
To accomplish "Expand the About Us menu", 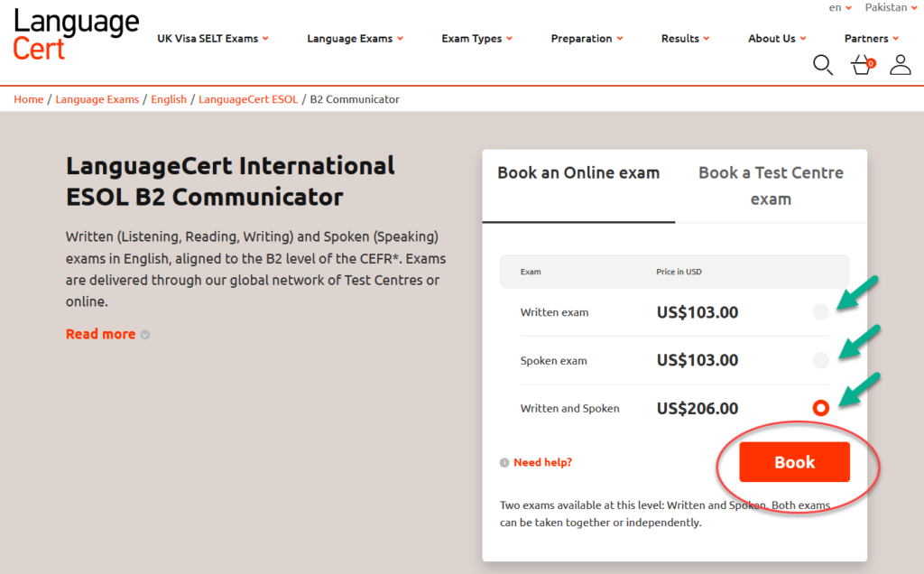I will coord(777,38).
